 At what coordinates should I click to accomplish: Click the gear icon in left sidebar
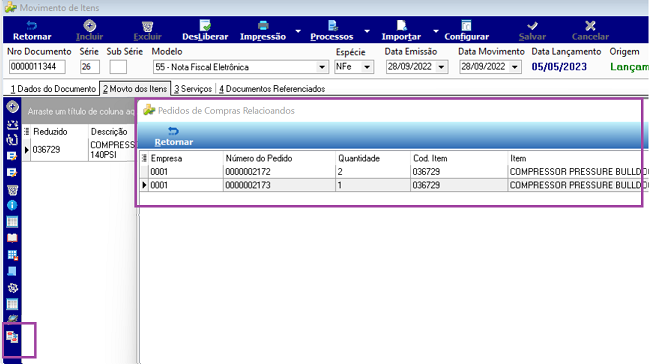point(13,288)
